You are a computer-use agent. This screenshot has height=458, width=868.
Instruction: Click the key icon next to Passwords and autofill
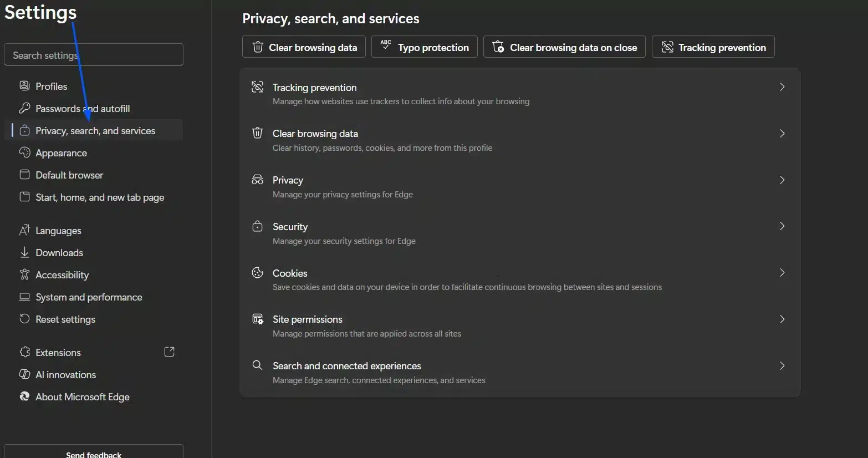pyautogui.click(x=24, y=108)
